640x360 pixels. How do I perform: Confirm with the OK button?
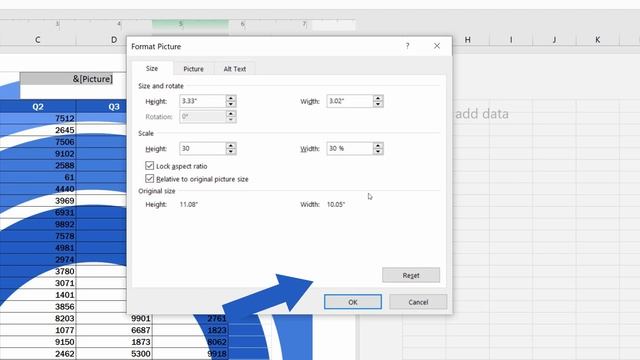tap(353, 302)
